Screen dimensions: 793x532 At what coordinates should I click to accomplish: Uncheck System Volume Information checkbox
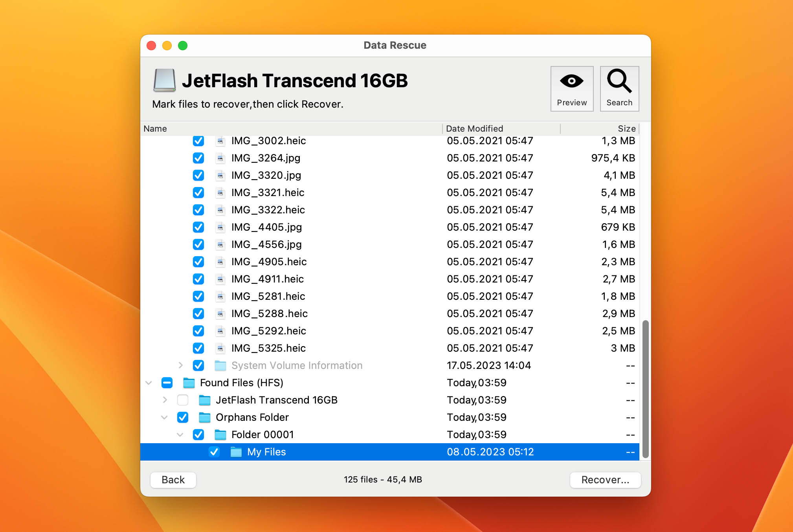coord(198,365)
